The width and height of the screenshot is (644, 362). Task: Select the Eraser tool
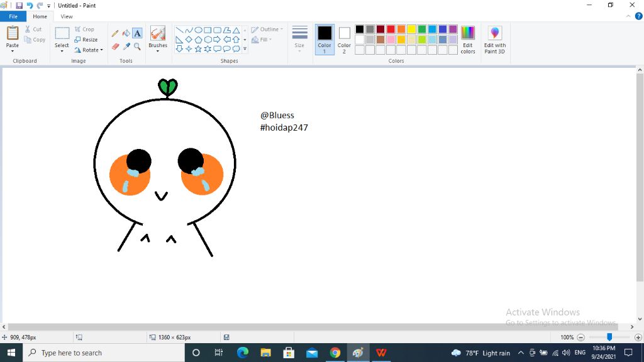coord(116,47)
